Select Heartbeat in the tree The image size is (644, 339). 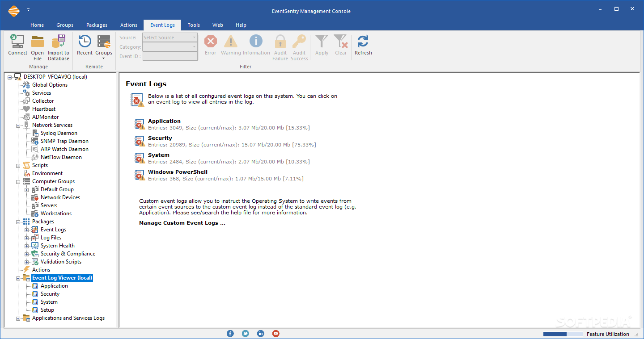(x=44, y=109)
